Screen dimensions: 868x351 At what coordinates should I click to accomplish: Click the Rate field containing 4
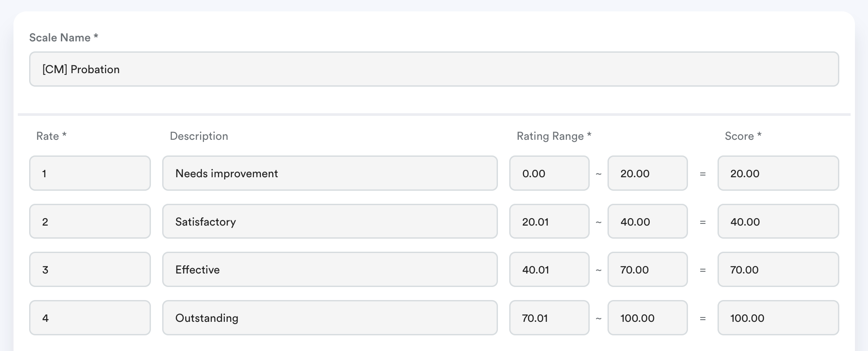pyautogui.click(x=90, y=318)
